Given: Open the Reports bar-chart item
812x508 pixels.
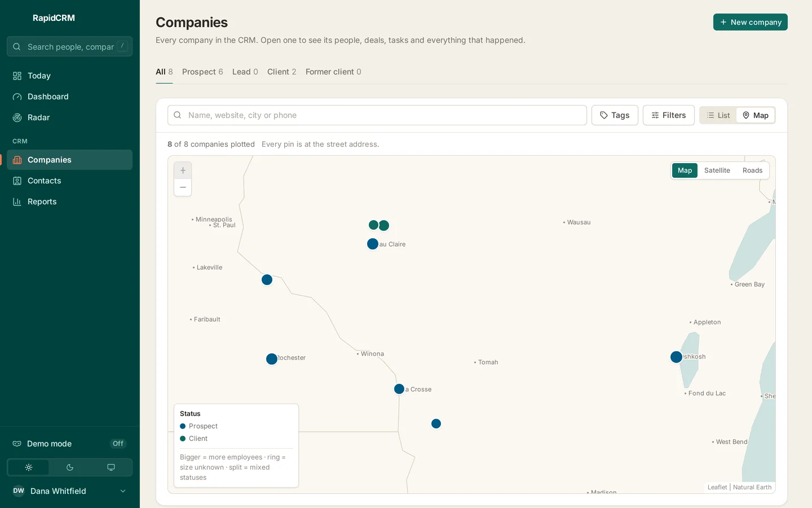Looking at the screenshot, I should pyautogui.click(x=69, y=202).
